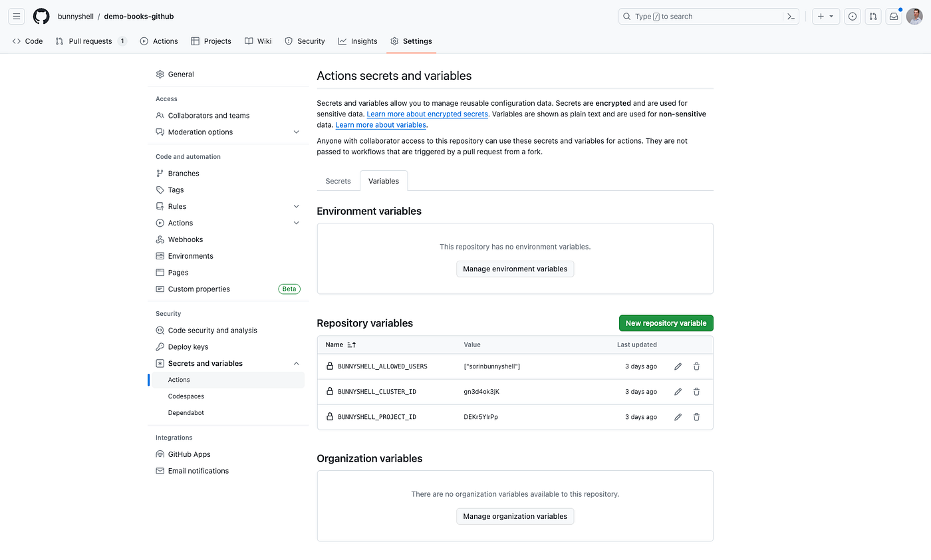Open the Actions repository tab
Image resolution: width=931 pixels, height=560 pixels.
159,41
